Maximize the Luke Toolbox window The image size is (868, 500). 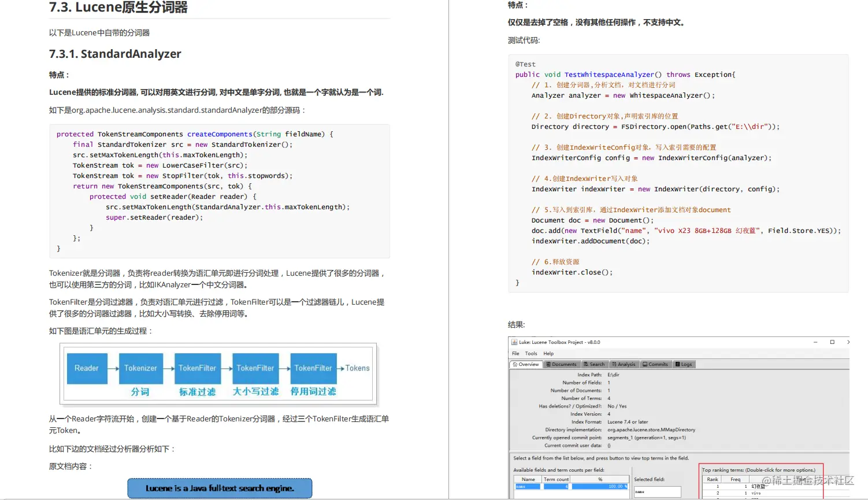832,342
